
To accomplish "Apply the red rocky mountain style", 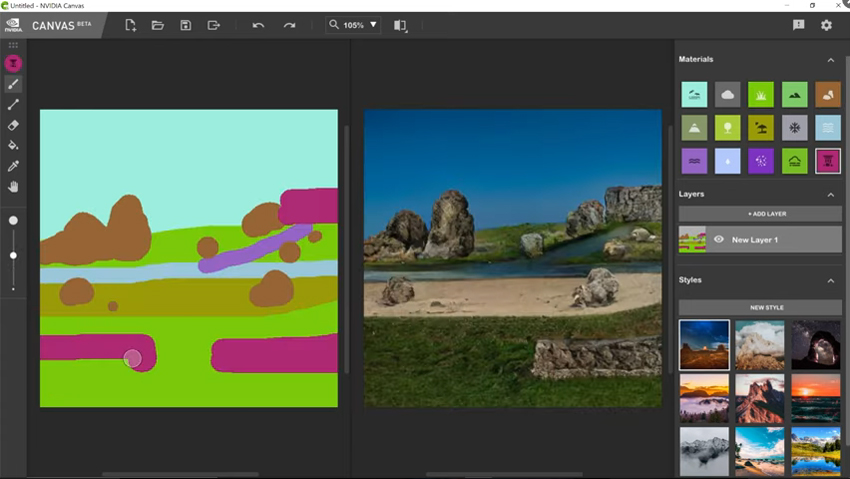I will pyautogui.click(x=760, y=398).
